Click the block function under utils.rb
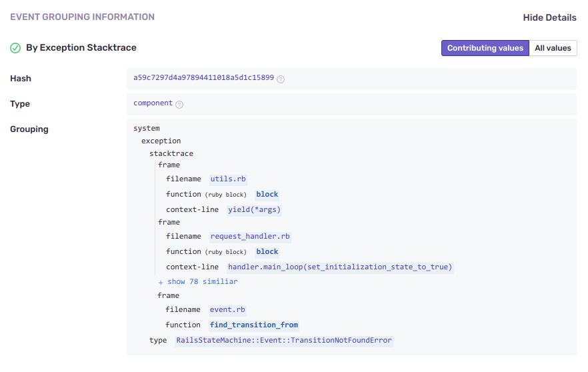This screenshot has height=372, width=588. coord(267,194)
